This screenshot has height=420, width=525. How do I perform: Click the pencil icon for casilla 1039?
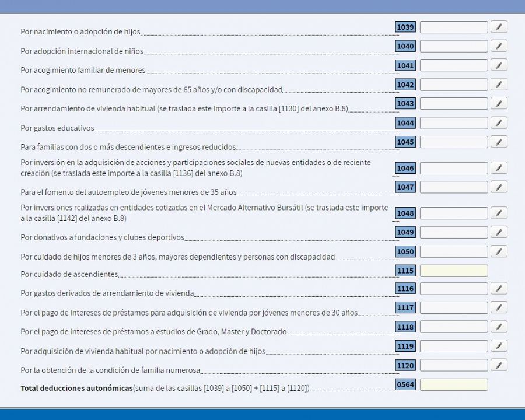point(499,27)
